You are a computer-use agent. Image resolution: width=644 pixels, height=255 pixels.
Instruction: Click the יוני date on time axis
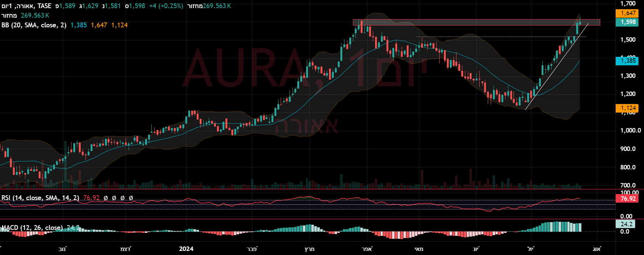pyautogui.click(x=476, y=249)
